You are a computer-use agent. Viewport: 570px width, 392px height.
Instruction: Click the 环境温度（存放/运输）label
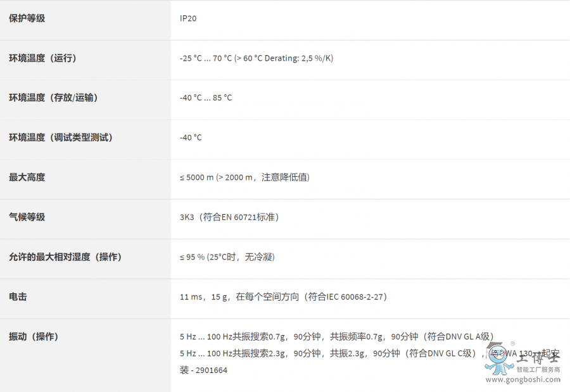[x=53, y=98]
